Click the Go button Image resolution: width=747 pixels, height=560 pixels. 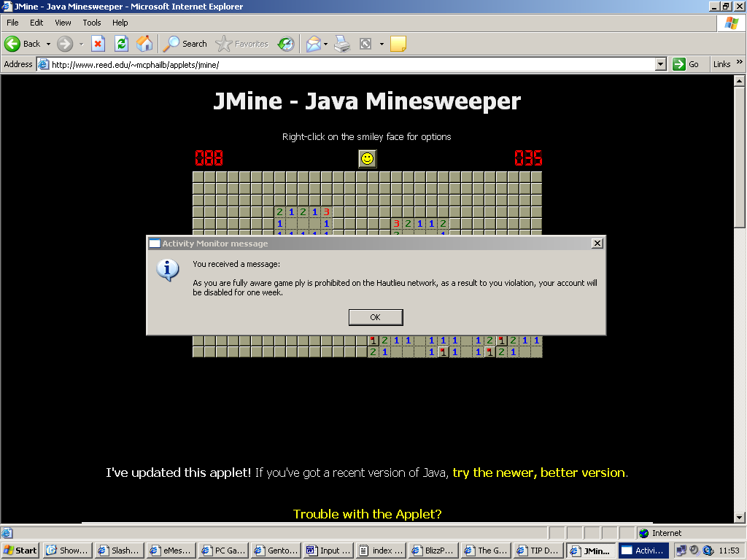tap(686, 64)
